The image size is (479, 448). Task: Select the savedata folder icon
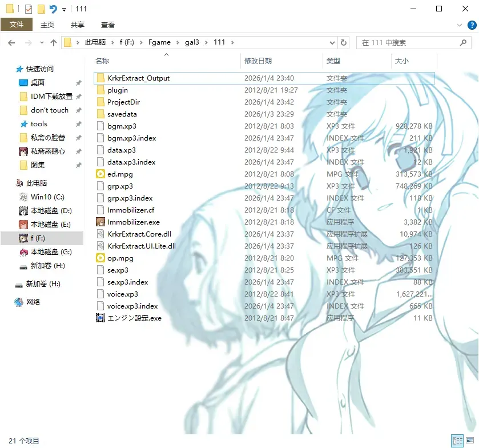coord(100,114)
